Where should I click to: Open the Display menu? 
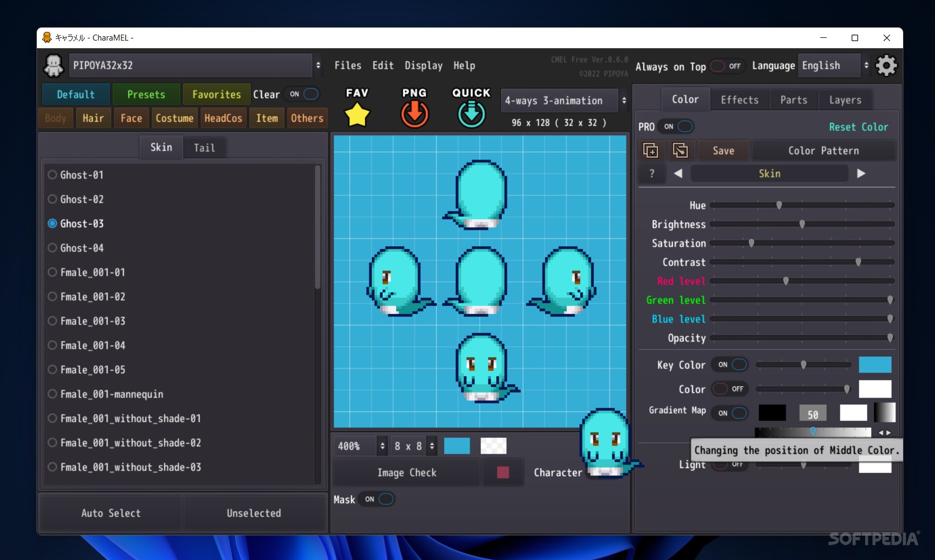(x=423, y=65)
